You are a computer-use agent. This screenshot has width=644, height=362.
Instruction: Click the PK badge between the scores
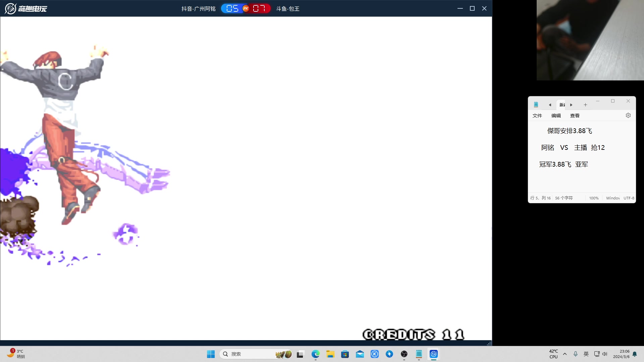[x=246, y=8]
